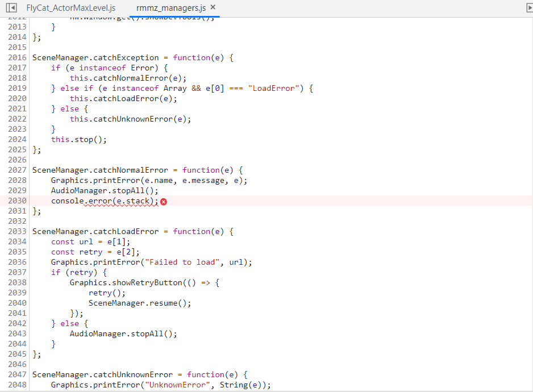Set breakpoint at line number 2024

pyautogui.click(x=17, y=139)
